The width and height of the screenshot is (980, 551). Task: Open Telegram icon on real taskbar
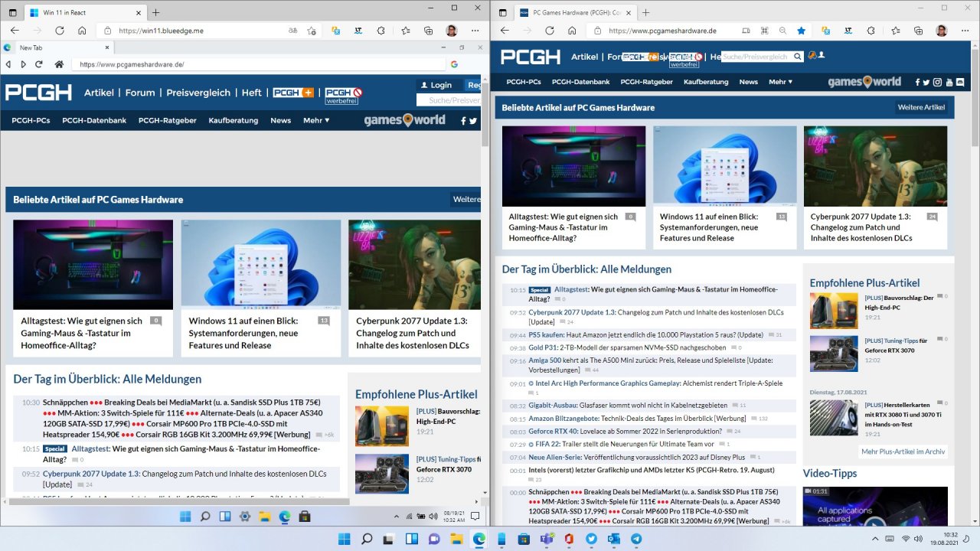[636, 539]
